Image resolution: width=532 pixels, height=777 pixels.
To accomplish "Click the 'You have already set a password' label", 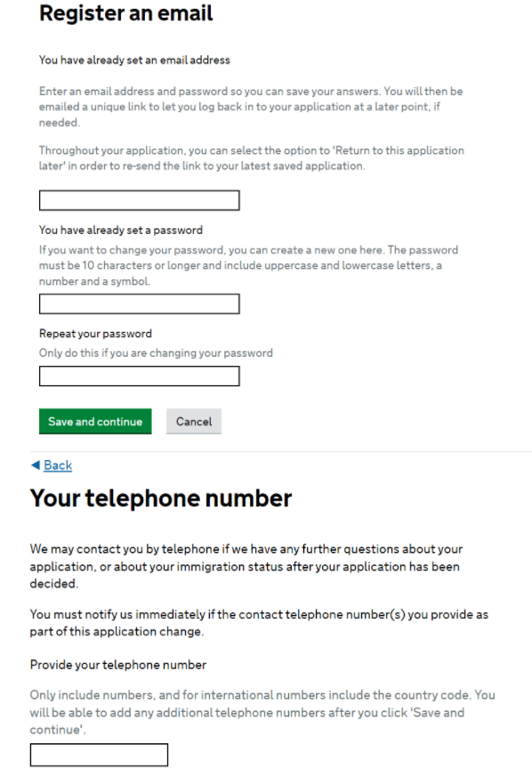I will coord(121,230).
